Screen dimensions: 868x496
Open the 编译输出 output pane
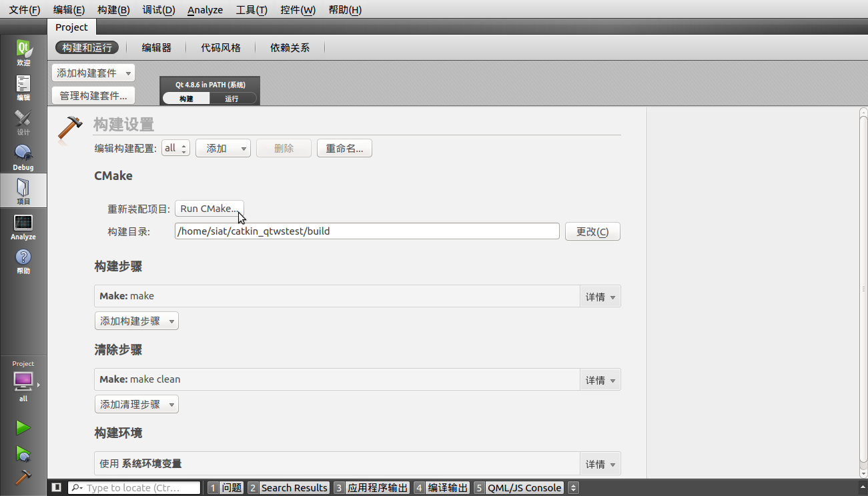click(442, 487)
